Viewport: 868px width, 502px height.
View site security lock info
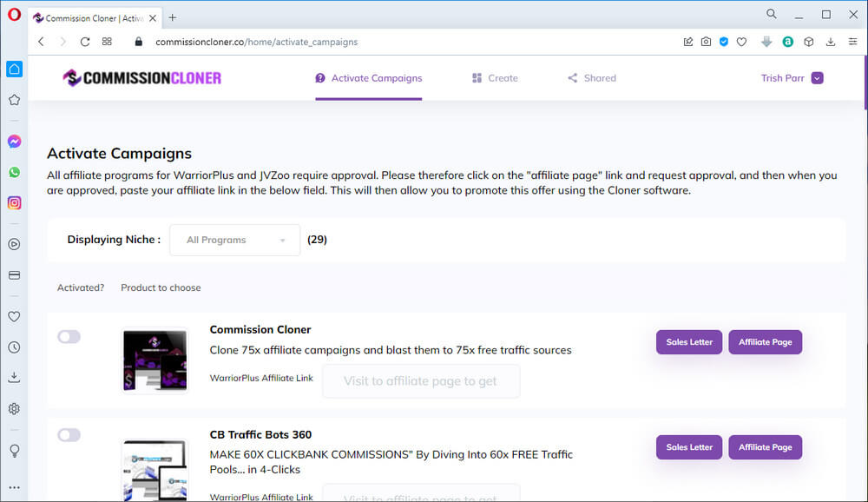(x=139, y=42)
